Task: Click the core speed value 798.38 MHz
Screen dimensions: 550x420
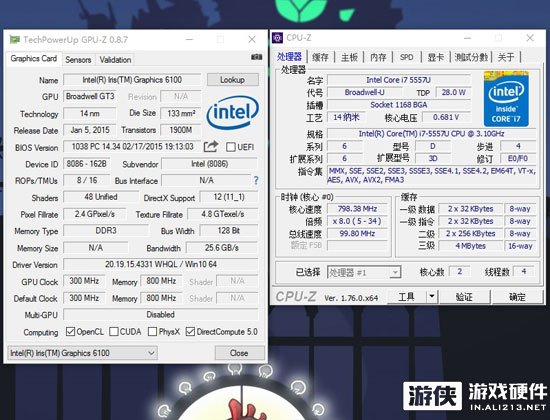Action: pos(357,209)
